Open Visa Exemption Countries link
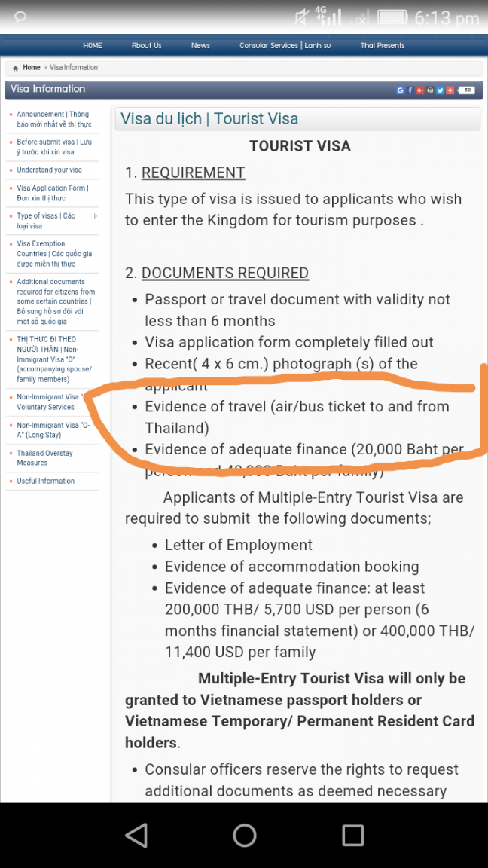 53,253
